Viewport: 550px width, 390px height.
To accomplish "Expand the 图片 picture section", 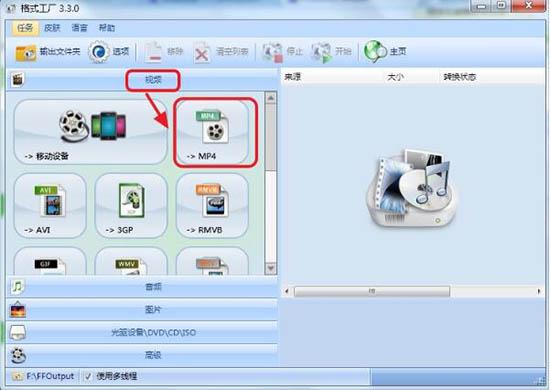I will [142, 310].
